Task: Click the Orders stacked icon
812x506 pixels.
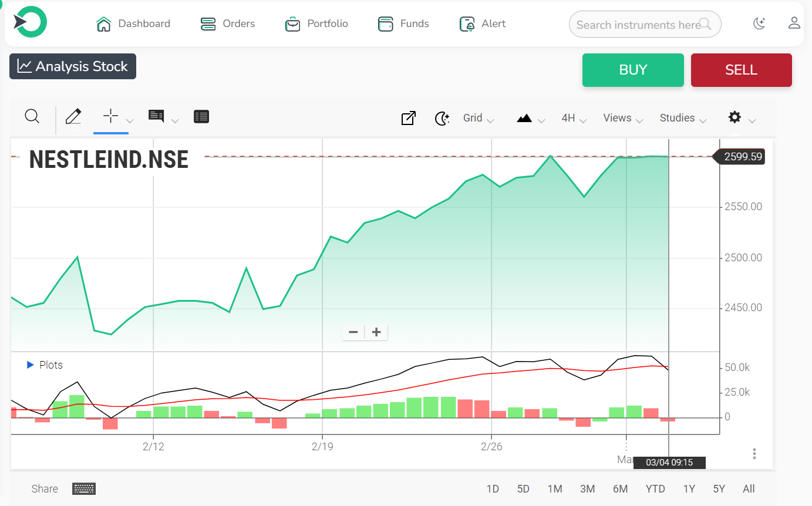Action: 208,24
